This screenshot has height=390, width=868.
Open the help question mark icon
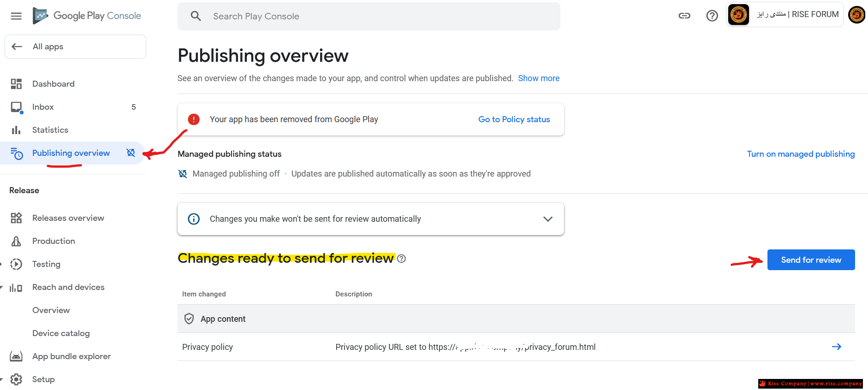pos(712,16)
